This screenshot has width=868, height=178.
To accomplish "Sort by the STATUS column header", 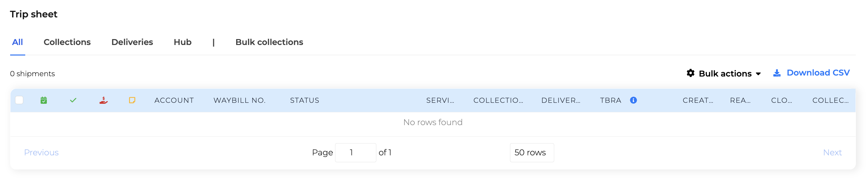I will (x=305, y=100).
